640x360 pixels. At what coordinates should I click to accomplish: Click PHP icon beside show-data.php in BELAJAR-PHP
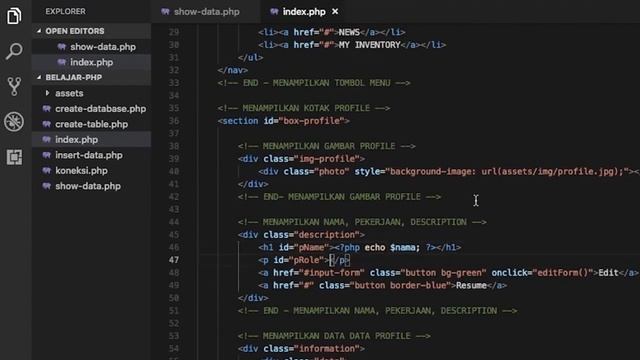47,186
